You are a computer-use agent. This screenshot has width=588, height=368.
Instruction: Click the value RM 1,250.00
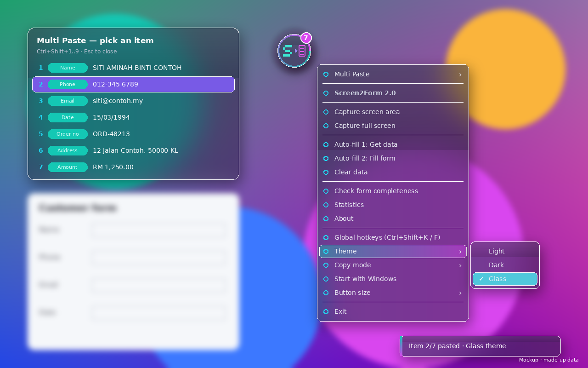[x=113, y=167]
